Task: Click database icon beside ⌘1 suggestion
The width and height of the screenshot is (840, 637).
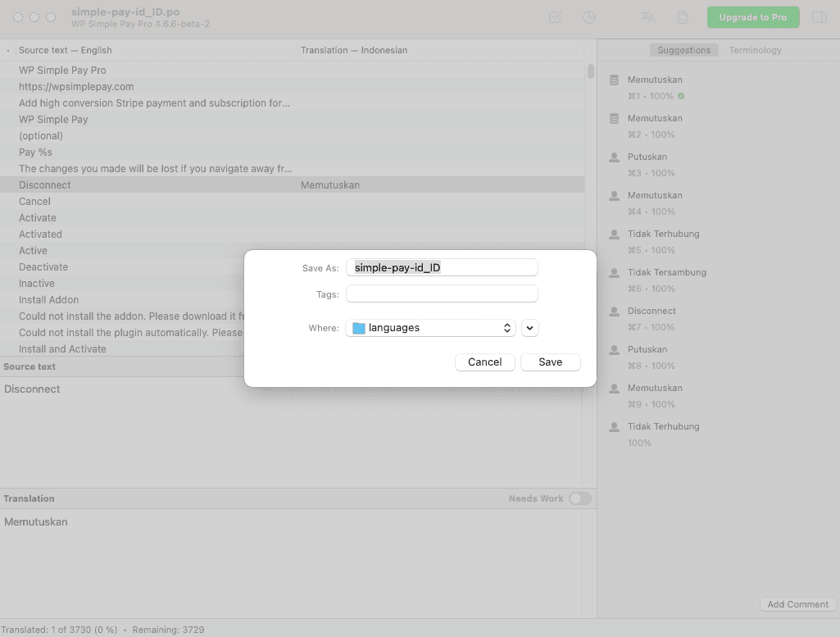Action: pos(614,80)
